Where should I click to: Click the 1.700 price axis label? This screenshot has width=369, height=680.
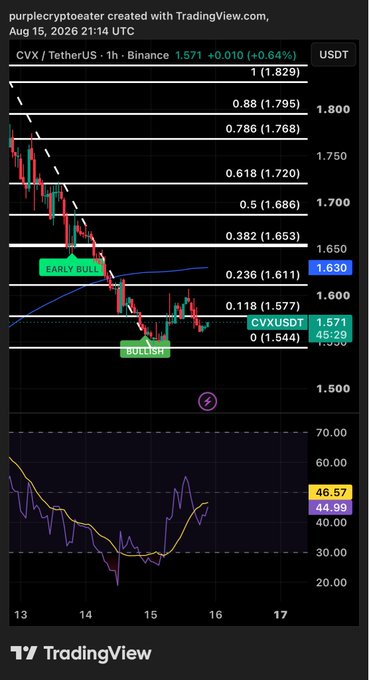click(333, 203)
